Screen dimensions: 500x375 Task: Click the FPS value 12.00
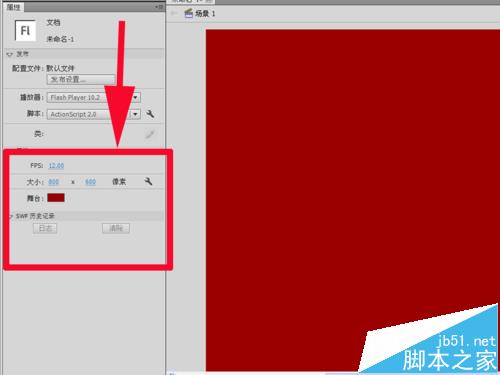coord(56,166)
